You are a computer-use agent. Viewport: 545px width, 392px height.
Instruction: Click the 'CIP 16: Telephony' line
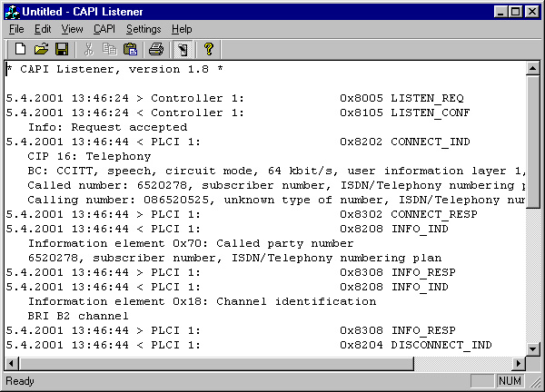click(89, 156)
